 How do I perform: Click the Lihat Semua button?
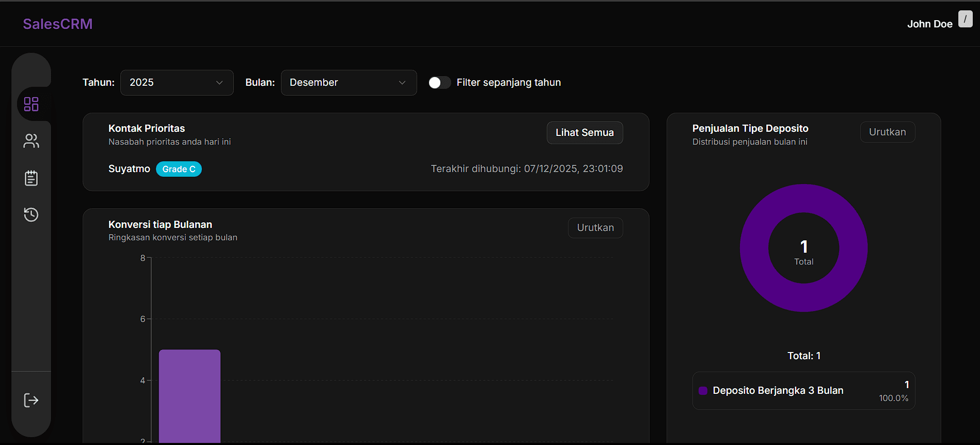pyautogui.click(x=584, y=133)
